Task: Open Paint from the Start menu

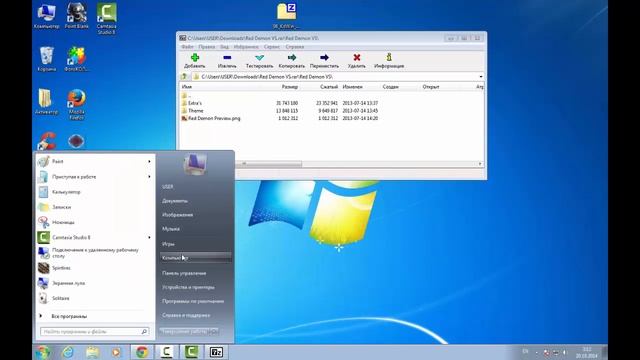Action: coord(94,161)
